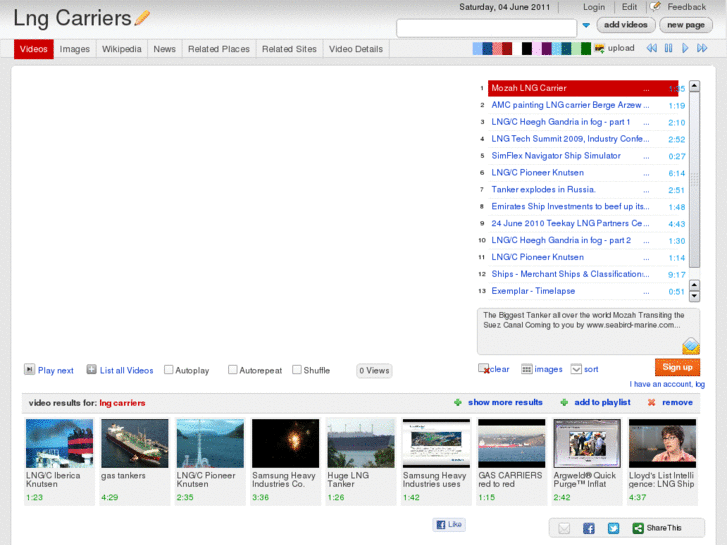Rewind with the double-left arrow control
This screenshot has height=545, width=727.
[651, 48]
